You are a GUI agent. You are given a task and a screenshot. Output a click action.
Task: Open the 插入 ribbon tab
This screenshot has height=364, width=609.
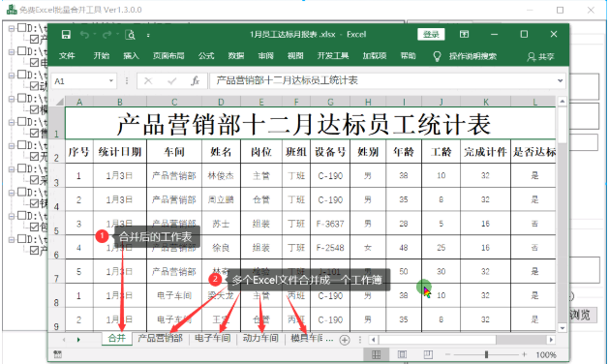pyautogui.click(x=131, y=56)
